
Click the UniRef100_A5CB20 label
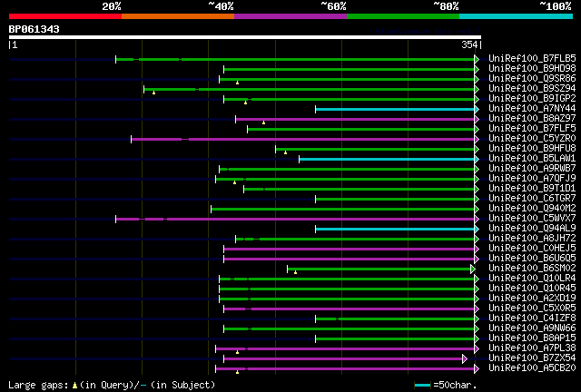point(532,368)
